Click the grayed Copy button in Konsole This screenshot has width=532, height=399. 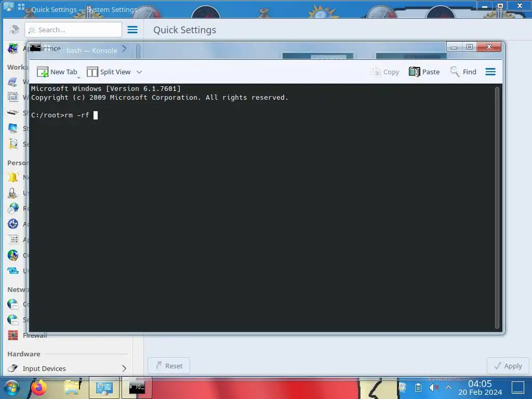pos(385,72)
